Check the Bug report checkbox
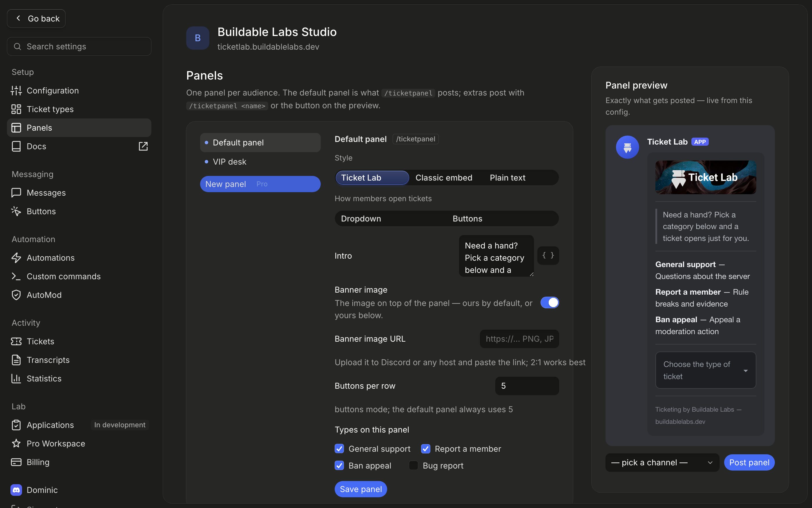 tap(413, 465)
